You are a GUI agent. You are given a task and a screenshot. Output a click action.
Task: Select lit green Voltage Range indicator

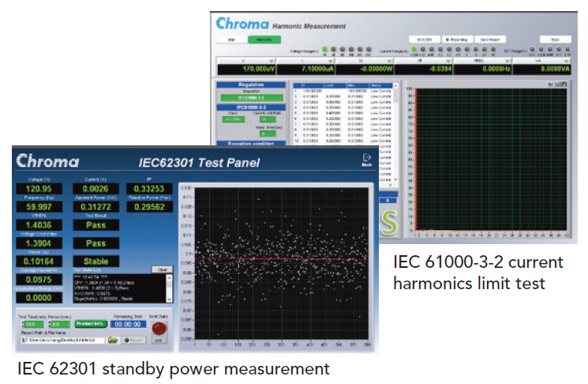tap(324, 49)
